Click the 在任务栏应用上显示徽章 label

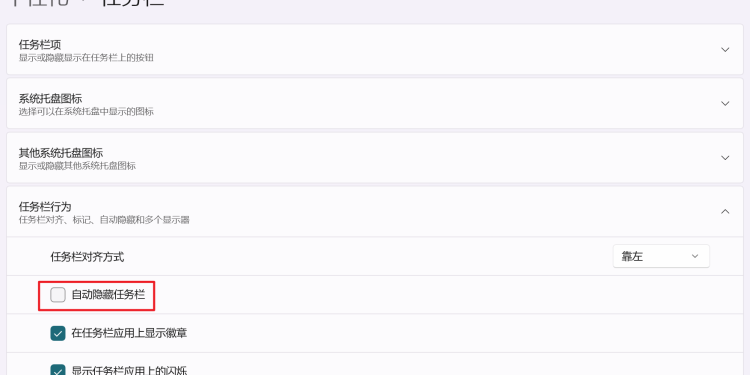point(129,333)
